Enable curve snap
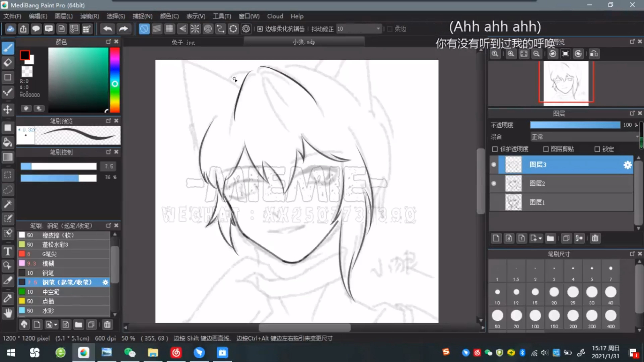Image resolution: width=644 pixels, height=362 pixels. 220,29
